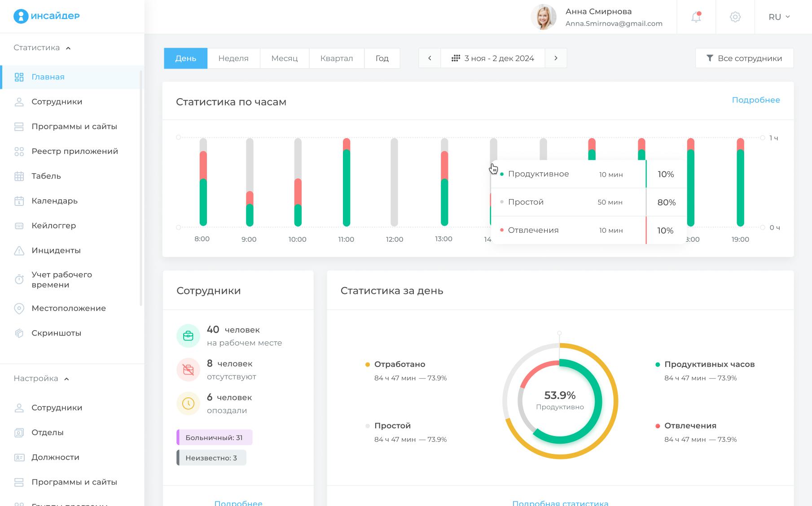Viewport: 812px width, 506px height.
Task: Open the Все сотрудники filter dropdown
Action: point(744,58)
